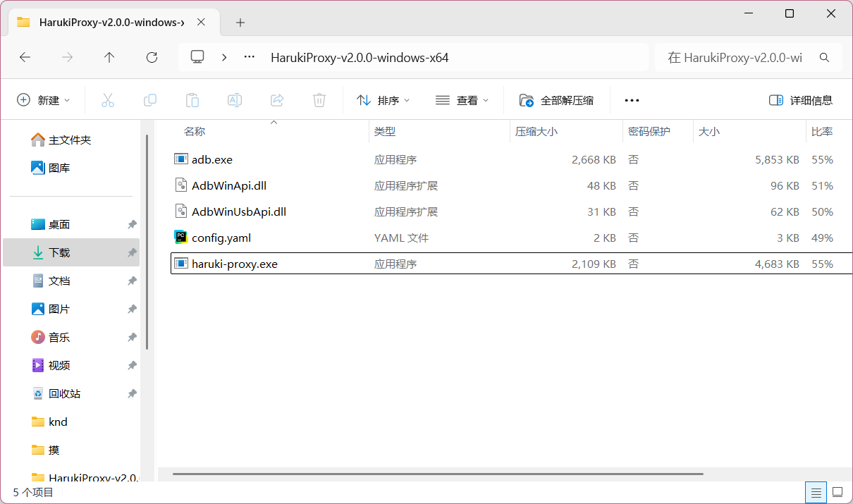This screenshot has height=504, width=853.
Task: Click the Share icon in toolbar
Action: [277, 100]
